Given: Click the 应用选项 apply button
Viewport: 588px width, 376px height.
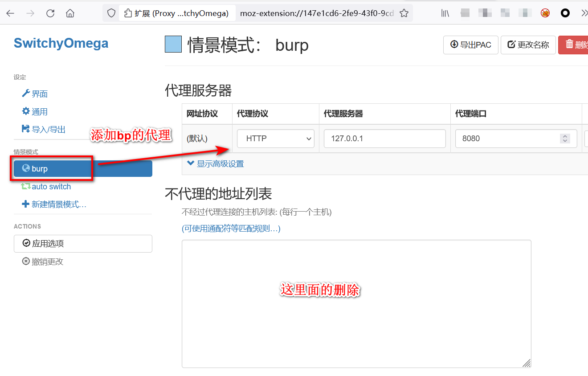Looking at the screenshot, I should pos(83,244).
